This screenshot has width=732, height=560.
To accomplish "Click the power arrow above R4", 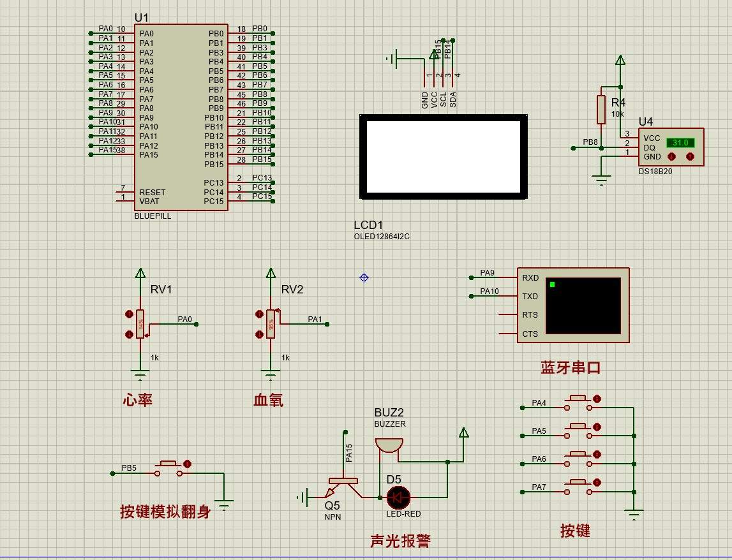I will click(x=620, y=60).
